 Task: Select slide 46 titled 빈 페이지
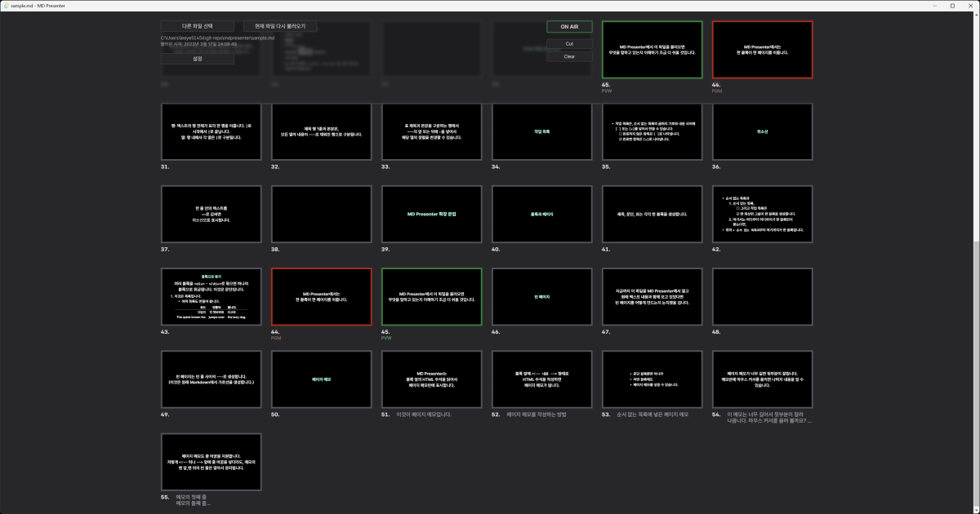click(x=541, y=296)
